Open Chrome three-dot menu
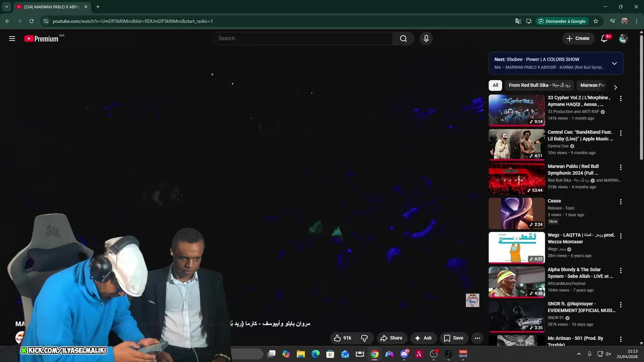The height and width of the screenshot is (362, 644). coord(636,21)
